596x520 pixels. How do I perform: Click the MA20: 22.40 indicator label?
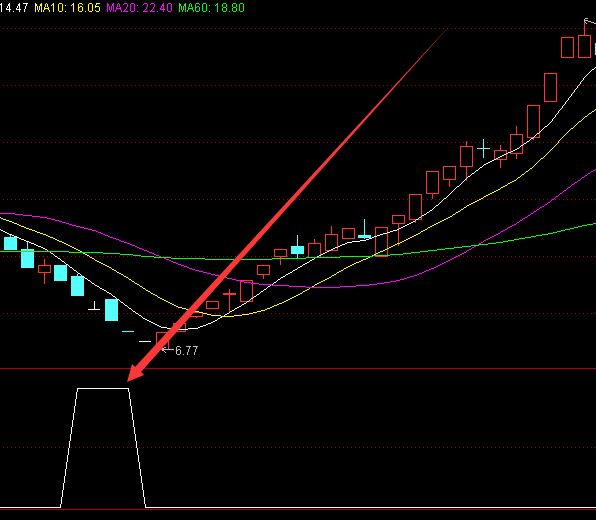coord(139,8)
